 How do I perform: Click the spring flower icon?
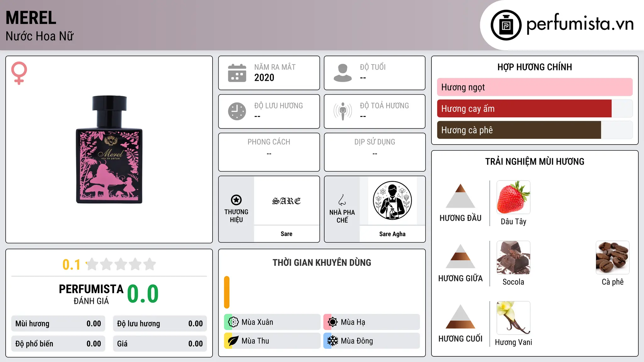[233, 322]
